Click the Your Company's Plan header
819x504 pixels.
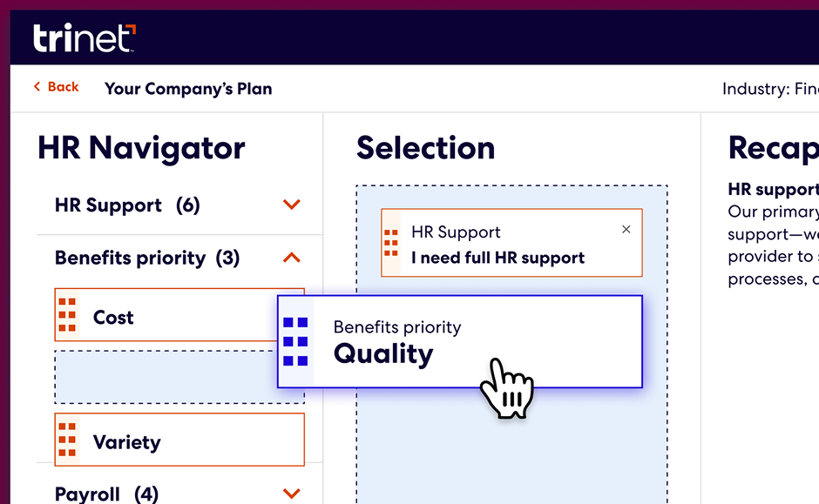coord(188,88)
